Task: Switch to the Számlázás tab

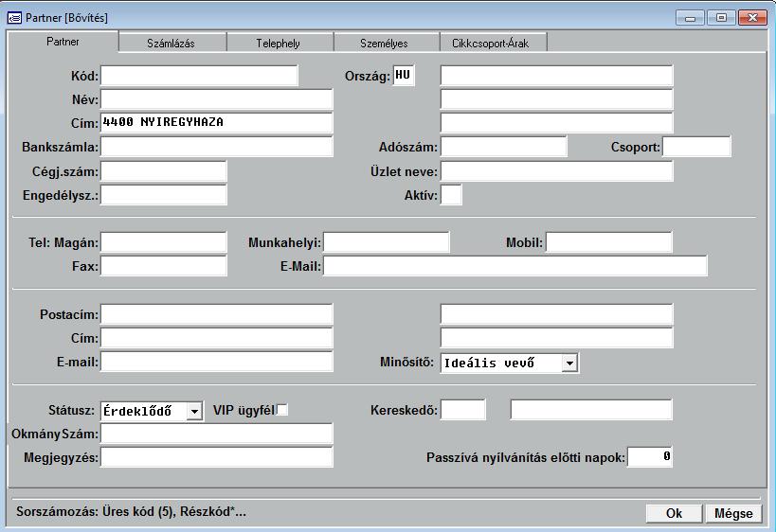Action: (x=172, y=43)
